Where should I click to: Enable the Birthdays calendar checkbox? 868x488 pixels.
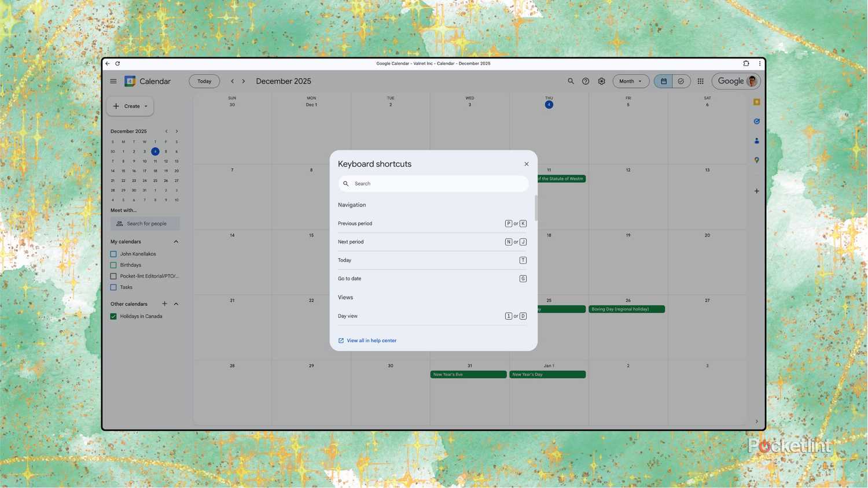(x=113, y=265)
